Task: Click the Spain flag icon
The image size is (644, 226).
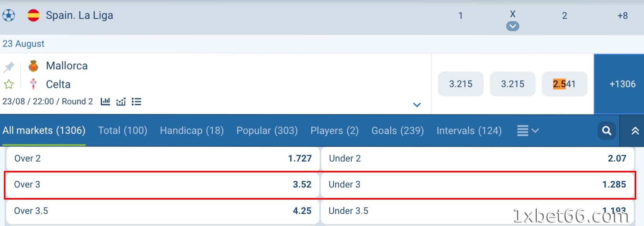Action: pyautogui.click(x=33, y=16)
